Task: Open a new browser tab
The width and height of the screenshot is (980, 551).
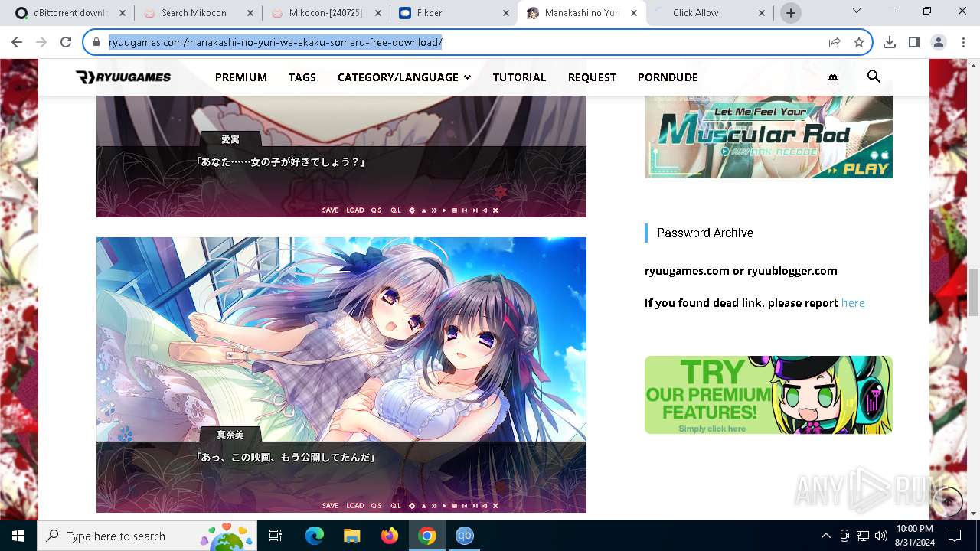Action: [791, 13]
